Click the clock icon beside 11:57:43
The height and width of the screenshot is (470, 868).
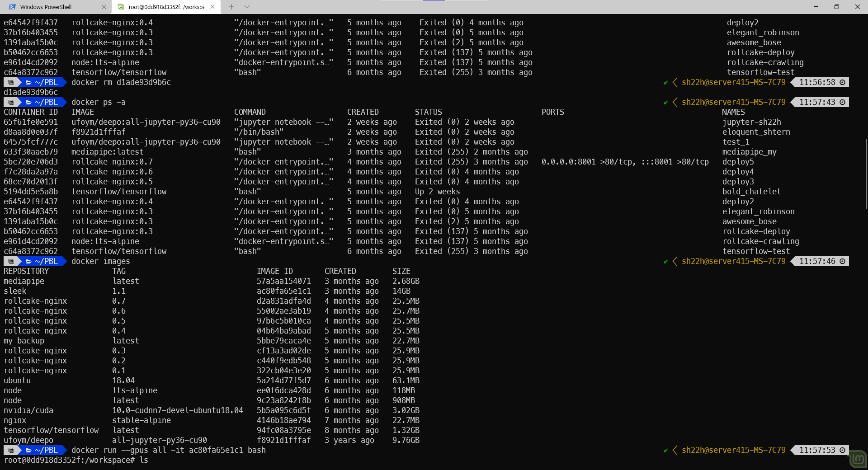[x=843, y=102]
